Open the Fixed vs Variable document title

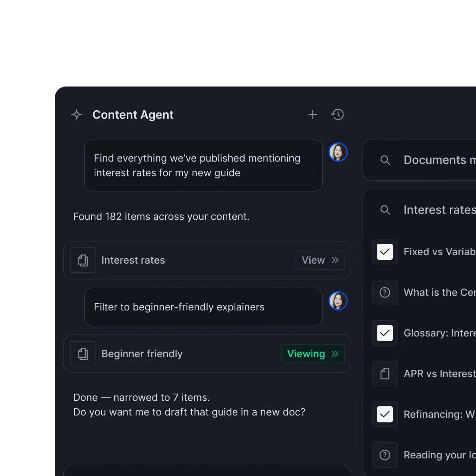pos(440,252)
